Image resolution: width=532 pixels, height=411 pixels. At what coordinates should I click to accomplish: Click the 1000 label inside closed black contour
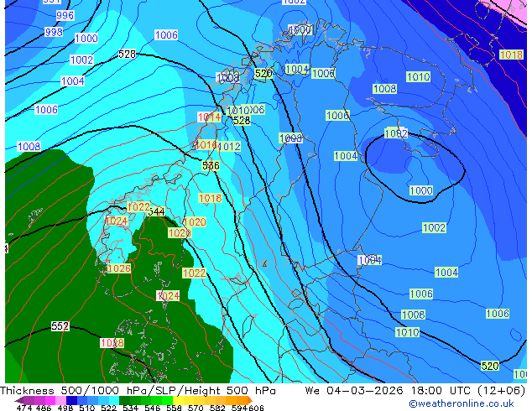(x=421, y=190)
